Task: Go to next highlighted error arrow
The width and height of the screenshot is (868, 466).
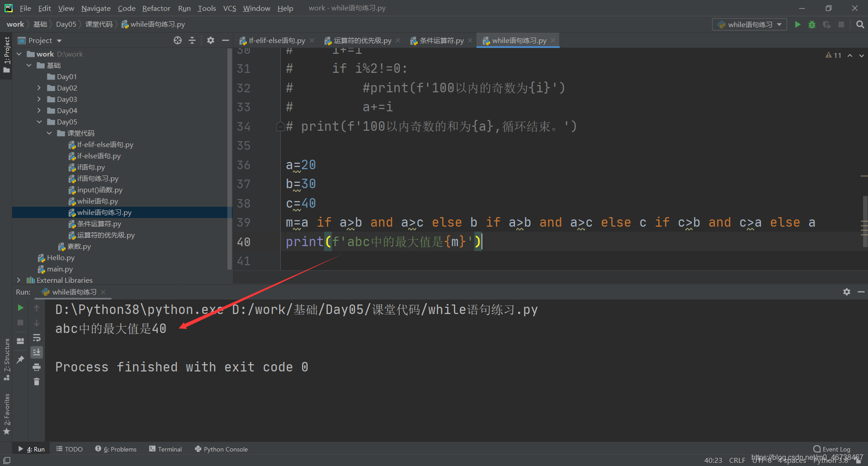Action: [x=862, y=55]
